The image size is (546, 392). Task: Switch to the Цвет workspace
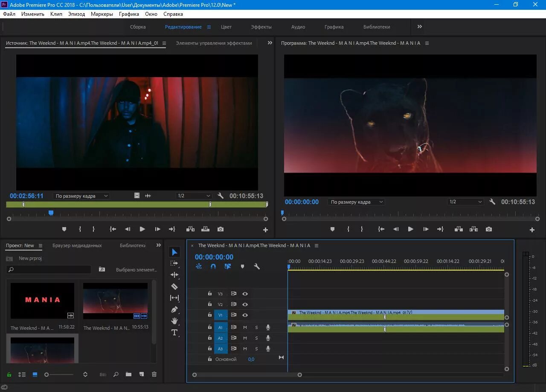pyautogui.click(x=226, y=26)
